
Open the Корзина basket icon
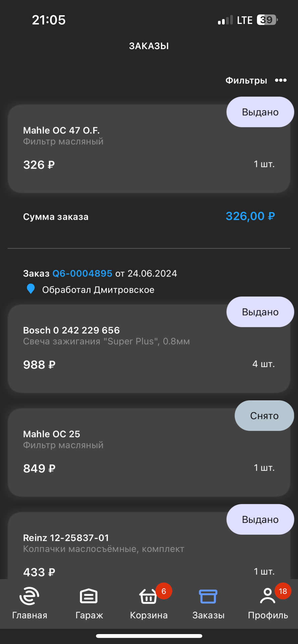pyautogui.click(x=148, y=597)
